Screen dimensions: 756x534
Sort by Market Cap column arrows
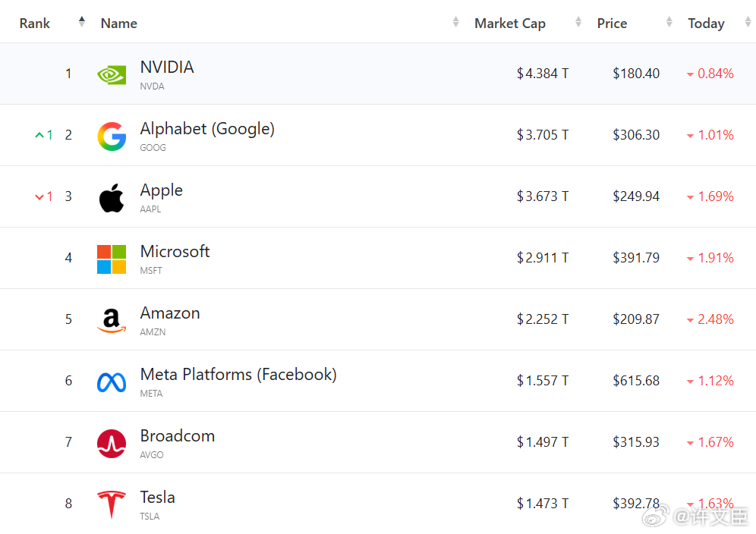click(578, 23)
